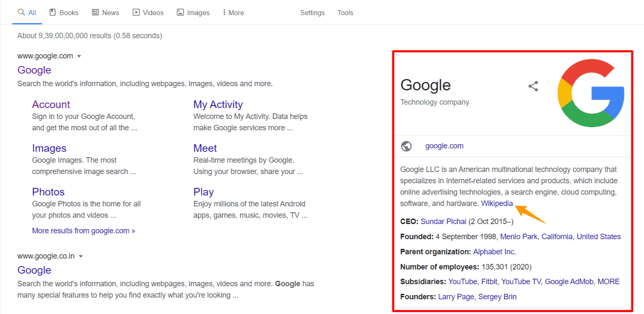Open the Sundar Pichai CEO link

coord(444,221)
